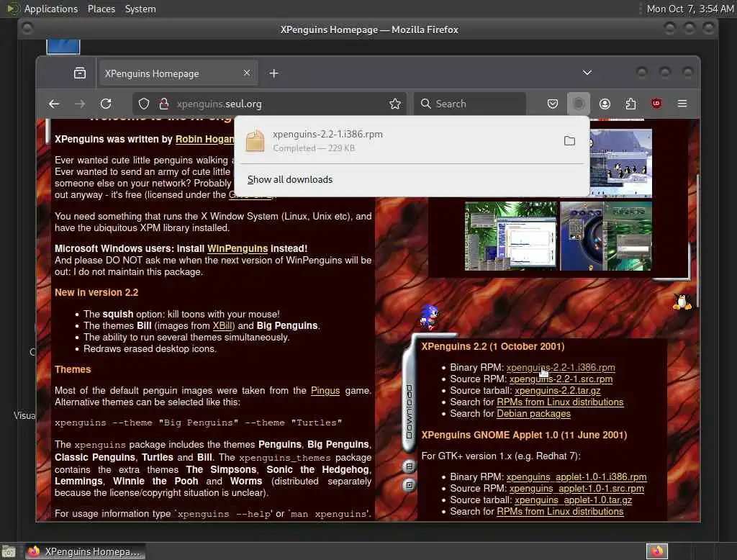737x560 pixels.
Task: Click the padlock site security icon
Action: (x=164, y=104)
